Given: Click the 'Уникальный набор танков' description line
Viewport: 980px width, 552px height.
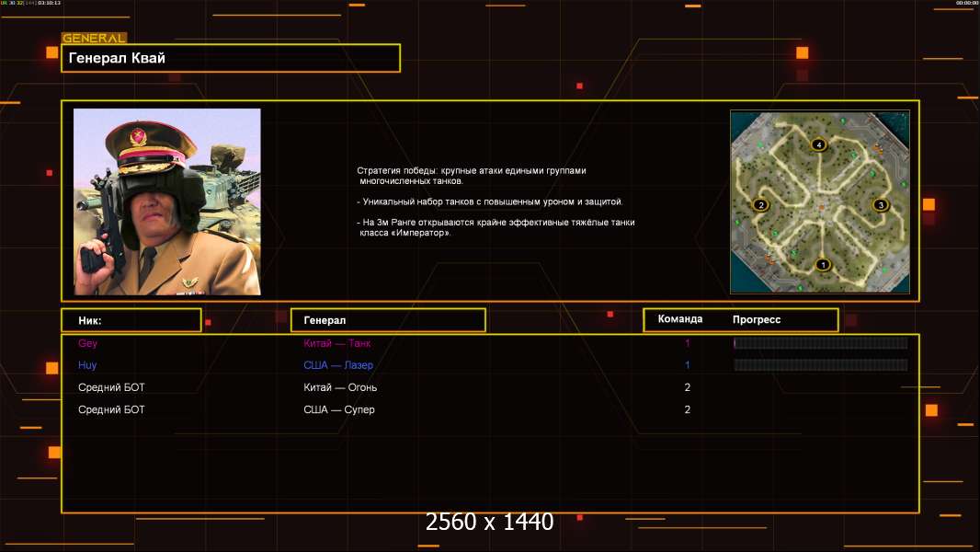Looking at the screenshot, I should point(490,201).
